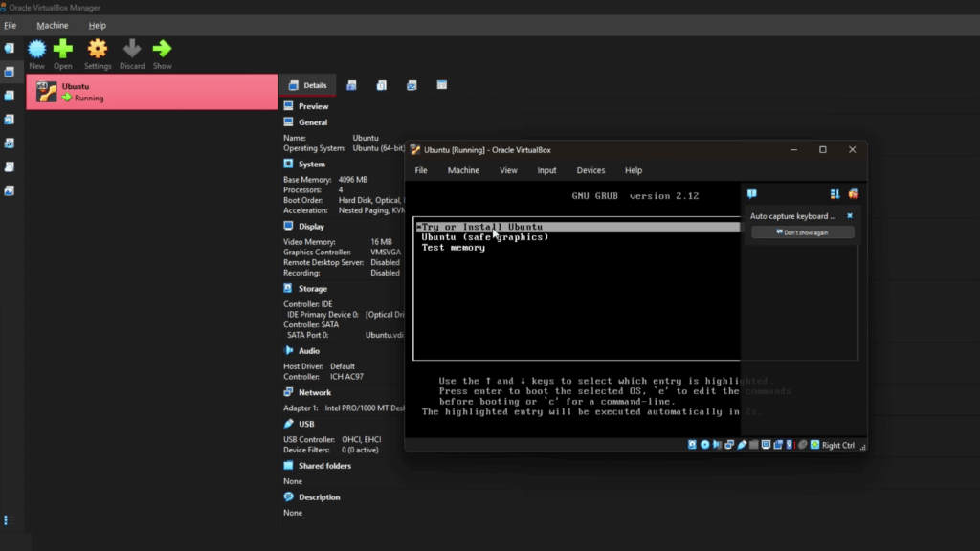The image size is (980, 551).
Task: Create a New virtual machine
Action: [36, 48]
